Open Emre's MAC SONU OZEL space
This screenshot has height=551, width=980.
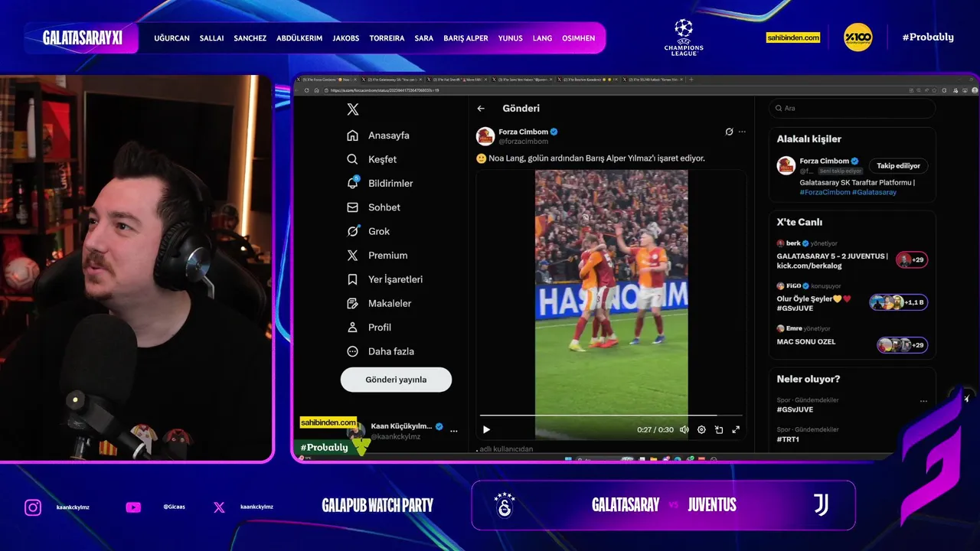(806, 342)
